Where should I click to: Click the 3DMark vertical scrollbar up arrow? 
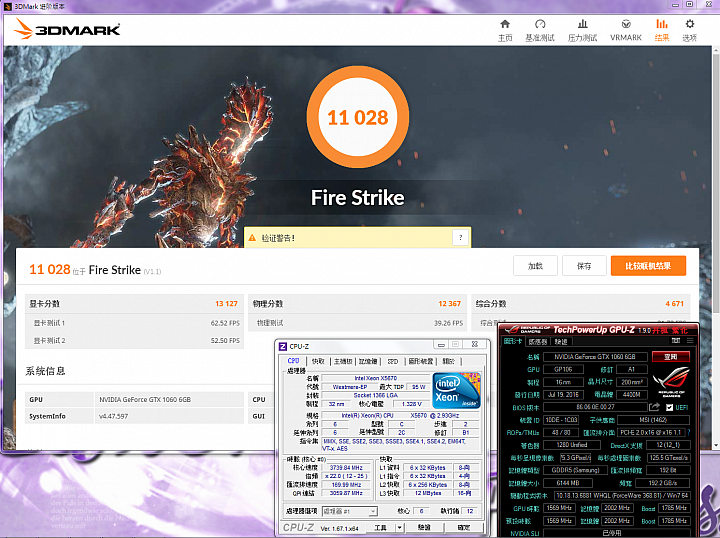(x=716, y=49)
